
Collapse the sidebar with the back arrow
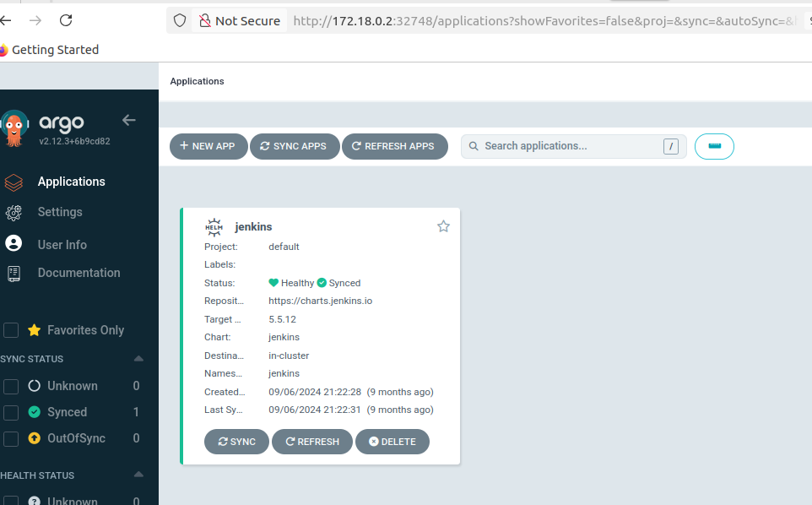(129, 120)
